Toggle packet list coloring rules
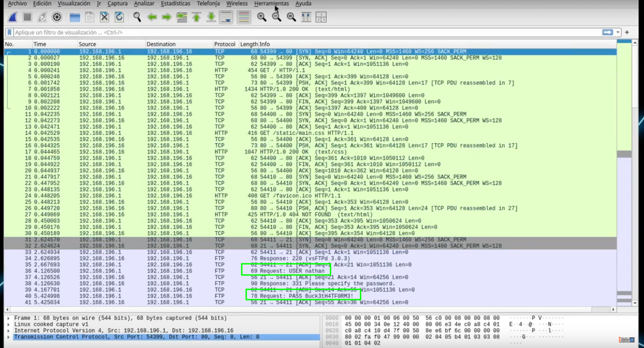Viewport: 644px width, 348px height. (x=244, y=17)
